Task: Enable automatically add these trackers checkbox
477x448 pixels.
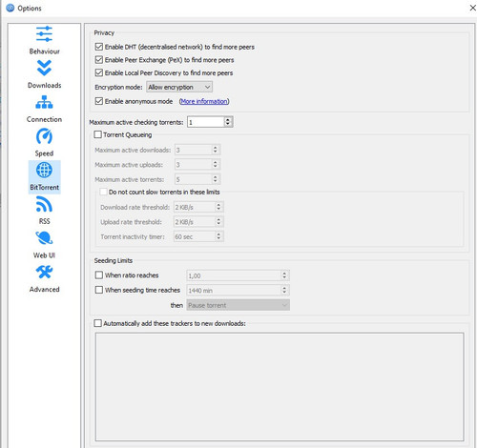Action: point(97,323)
